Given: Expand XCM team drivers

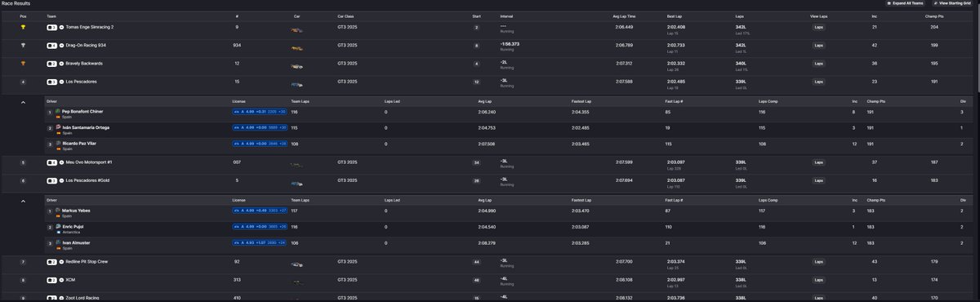Looking at the screenshot, I should pos(62,280).
